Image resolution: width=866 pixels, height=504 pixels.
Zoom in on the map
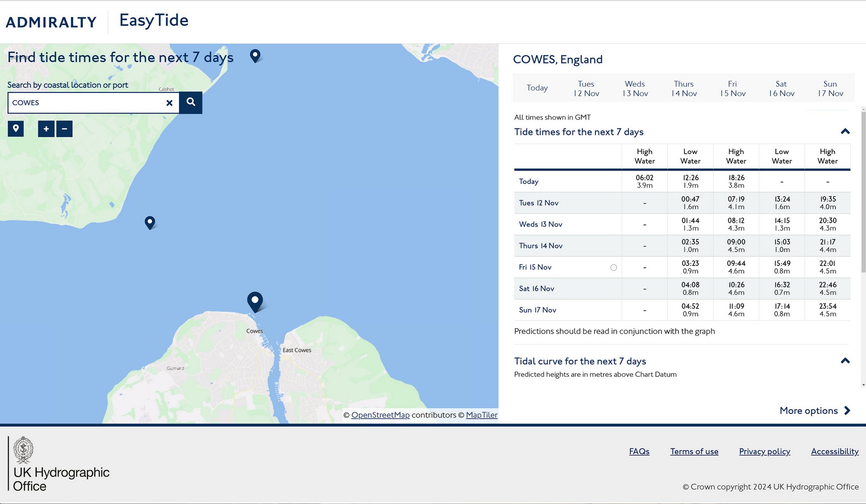[x=46, y=129]
